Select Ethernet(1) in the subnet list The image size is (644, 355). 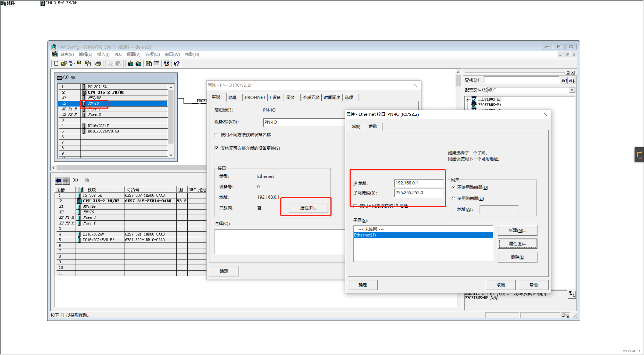(423, 235)
